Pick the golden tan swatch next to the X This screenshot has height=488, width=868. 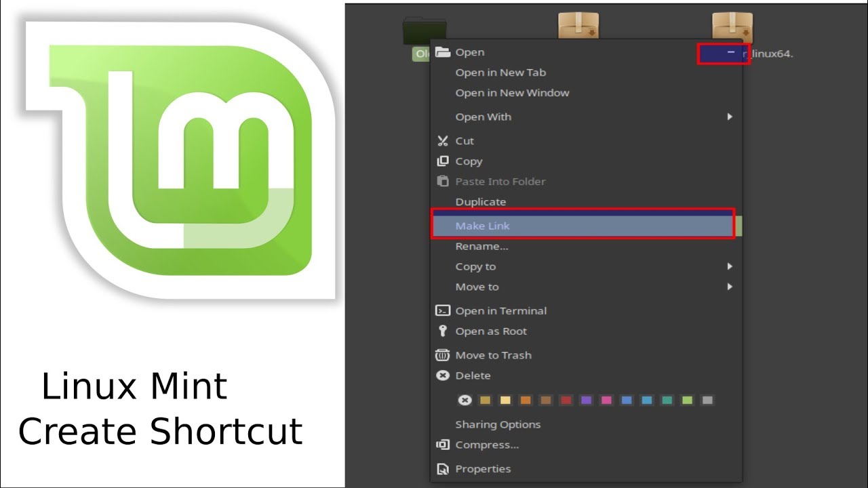point(484,401)
